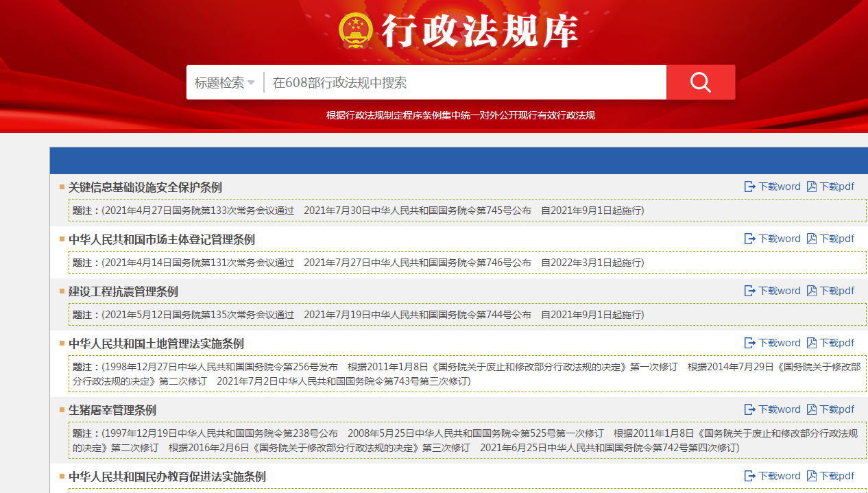Click the note mentioning 第742号第四次修订
The height and width of the screenshot is (493, 868).
tap(467, 440)
